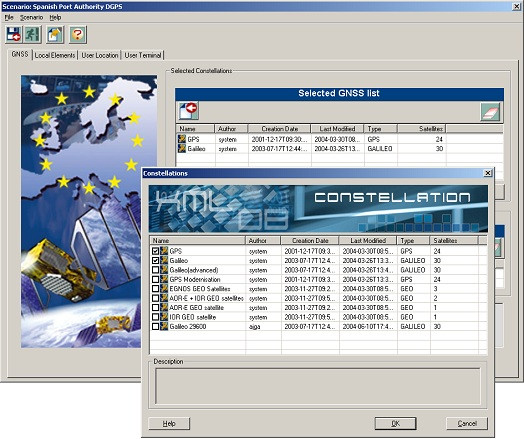Screen dimensions: 524x439
Task: Click the satellite icon beside GPS Modernisation
Action: click(x=164, y=279)
